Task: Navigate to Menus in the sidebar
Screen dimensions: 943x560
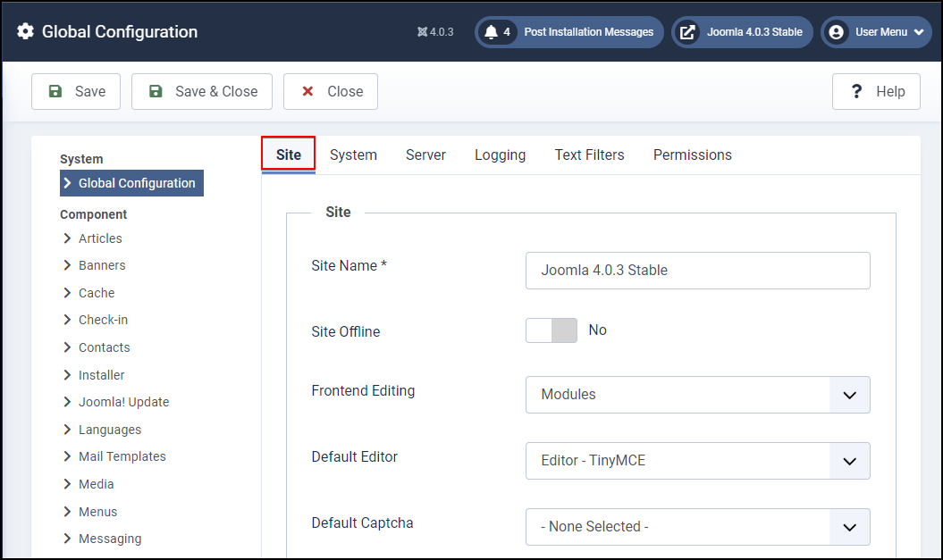Action: click(97, 511)
